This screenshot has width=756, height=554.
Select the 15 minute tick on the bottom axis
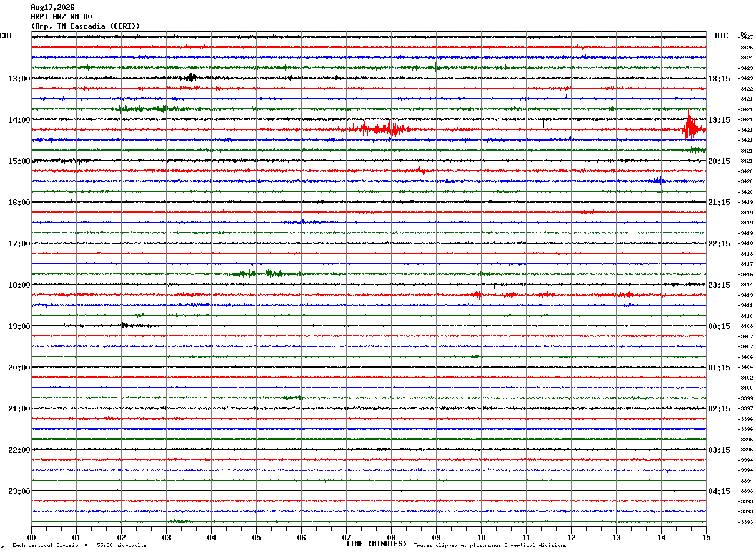coord(706,537)
